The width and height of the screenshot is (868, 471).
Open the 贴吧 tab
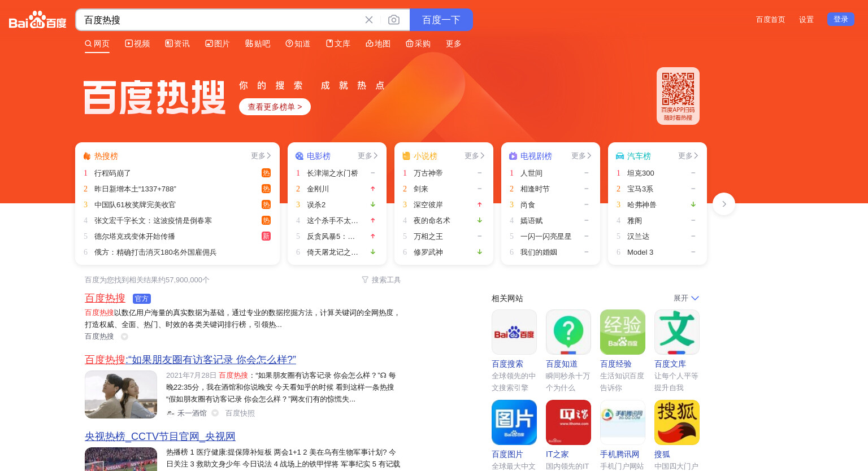(x=258, y=43)
